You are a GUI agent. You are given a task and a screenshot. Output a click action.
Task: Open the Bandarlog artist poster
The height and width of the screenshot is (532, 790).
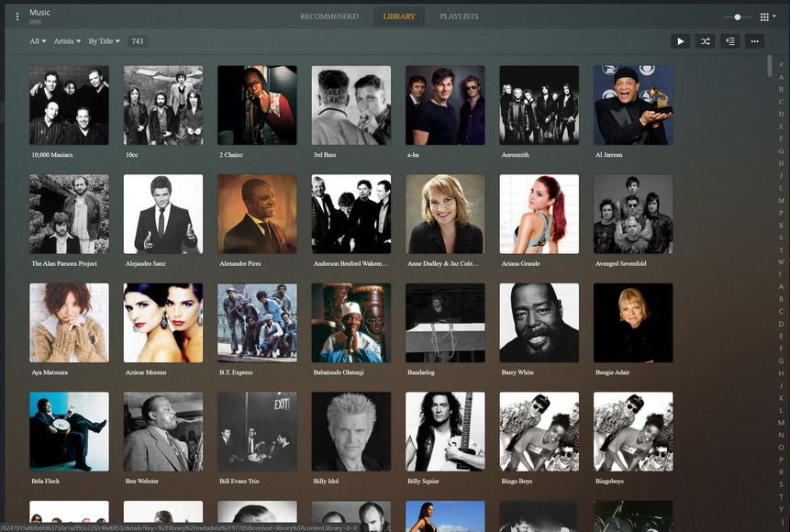(445, 323)
